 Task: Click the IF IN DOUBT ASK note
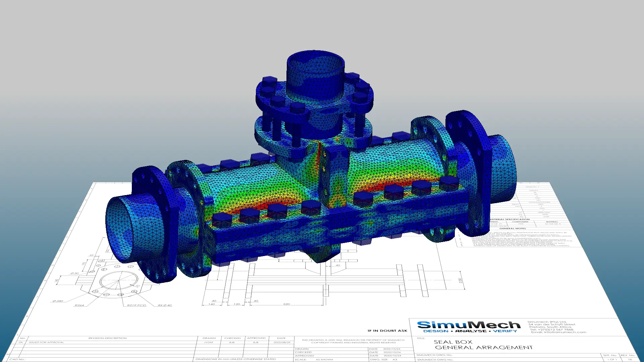(387, 330)
